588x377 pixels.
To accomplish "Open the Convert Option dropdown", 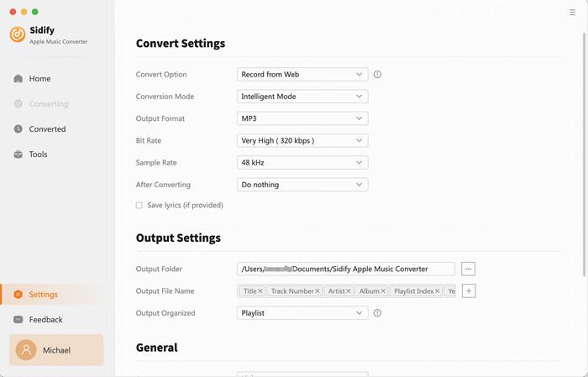I will [x=302, y=74].
